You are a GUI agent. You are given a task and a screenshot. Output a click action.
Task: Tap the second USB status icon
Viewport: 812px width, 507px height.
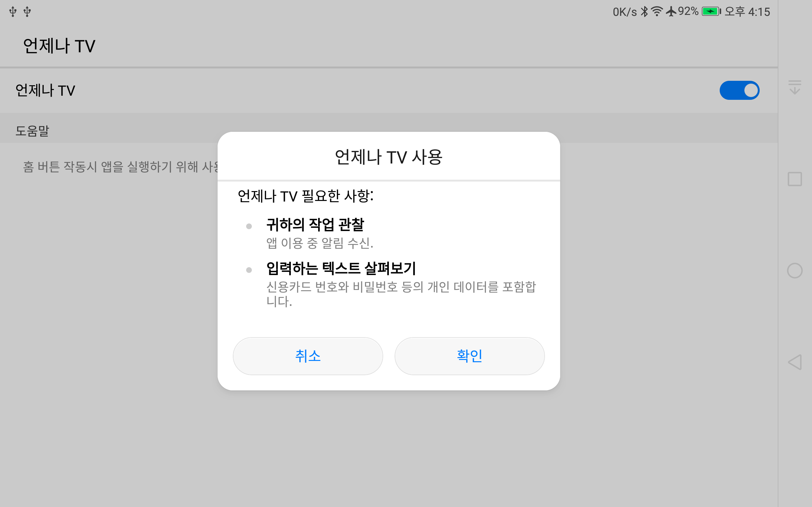pyautogui.click(x=27, y=12)
